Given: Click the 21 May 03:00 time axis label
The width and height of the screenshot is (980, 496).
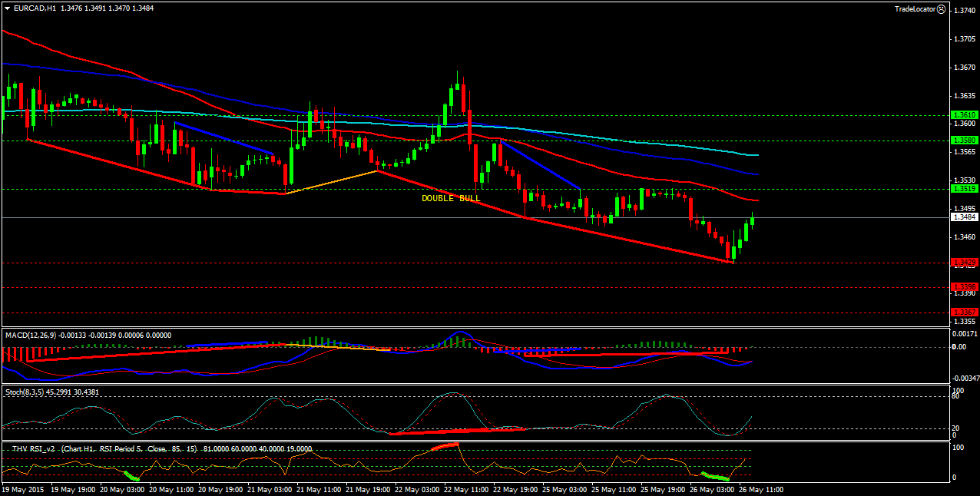Looking at the screenshot, I should (x=271, y=489).
